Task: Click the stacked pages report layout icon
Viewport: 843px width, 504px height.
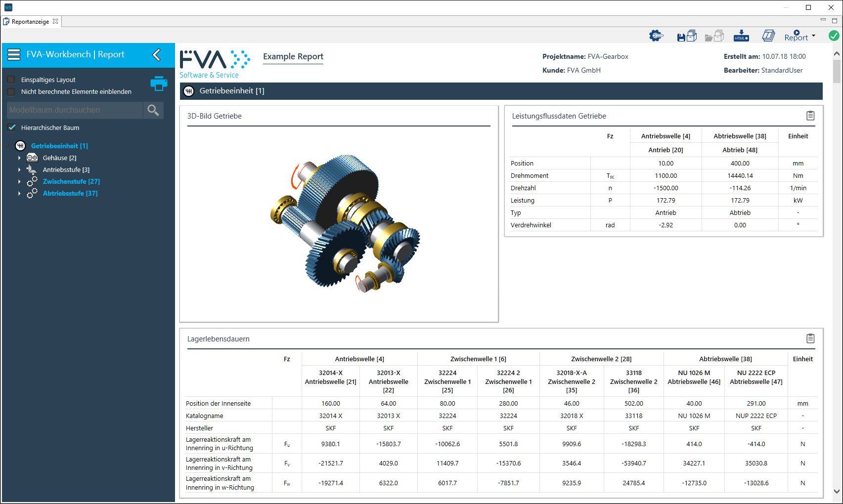Action: 768,36
